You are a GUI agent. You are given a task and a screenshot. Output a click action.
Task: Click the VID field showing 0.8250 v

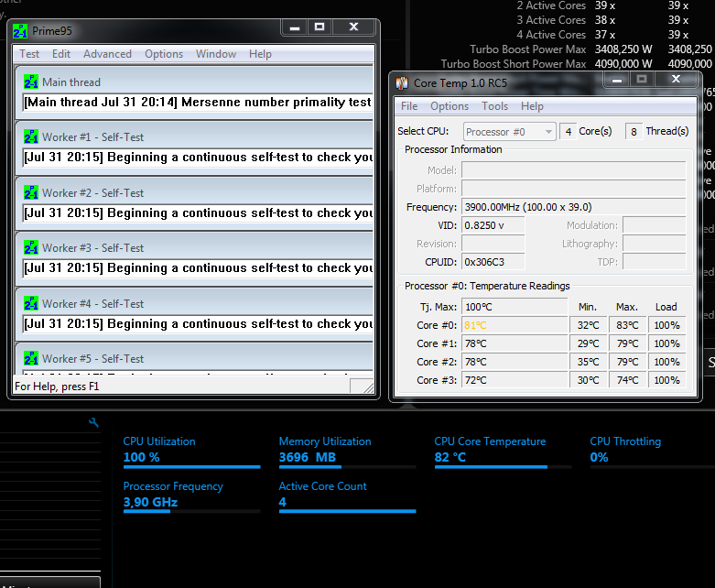493,225
